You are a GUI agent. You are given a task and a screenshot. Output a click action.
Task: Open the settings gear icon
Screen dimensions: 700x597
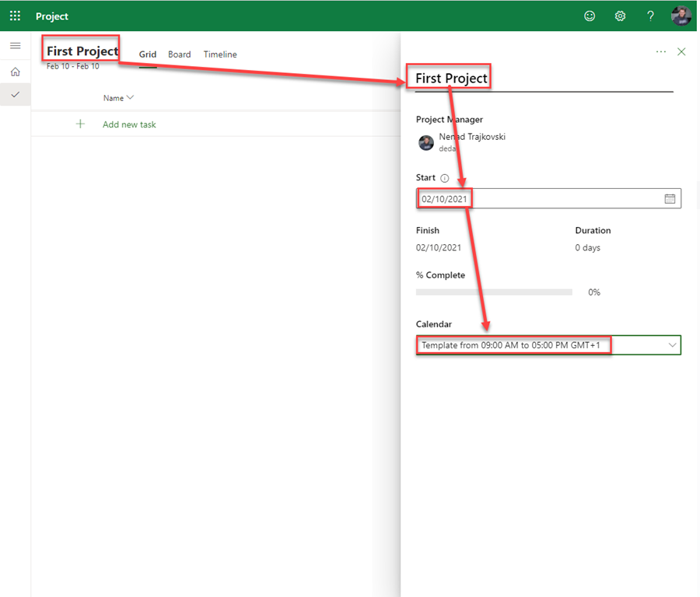pos(620,16)
